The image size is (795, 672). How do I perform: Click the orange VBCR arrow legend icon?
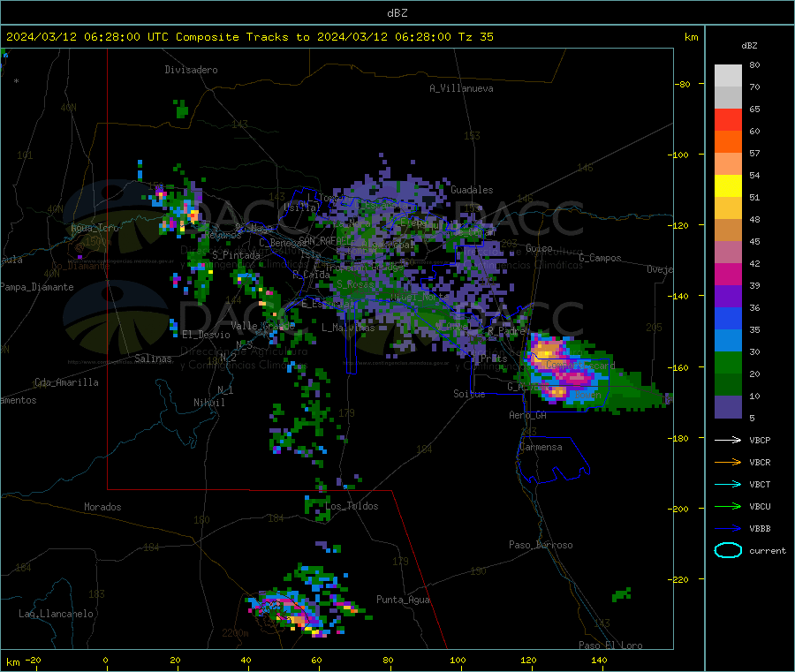(728, 462)
